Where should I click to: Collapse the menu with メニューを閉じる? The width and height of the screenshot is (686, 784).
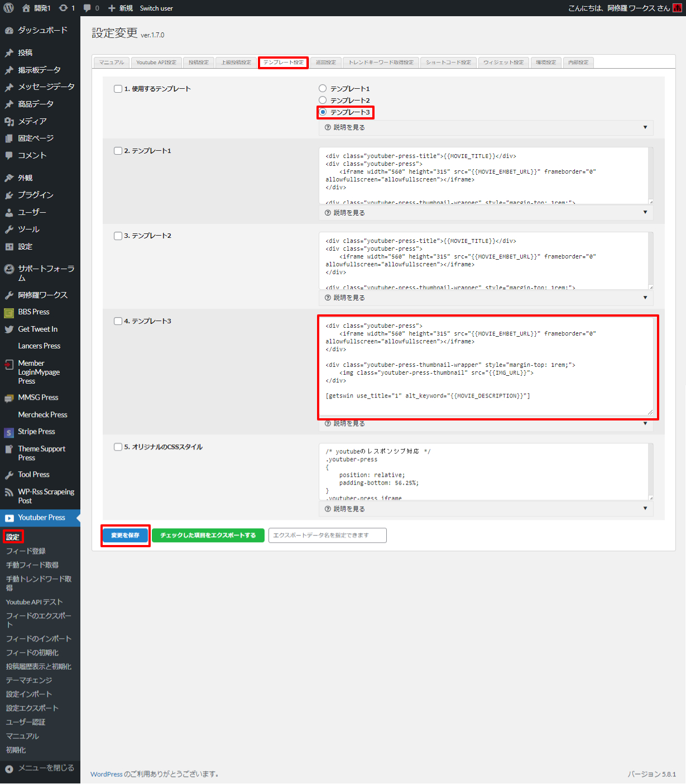click(x=45, y=768)
